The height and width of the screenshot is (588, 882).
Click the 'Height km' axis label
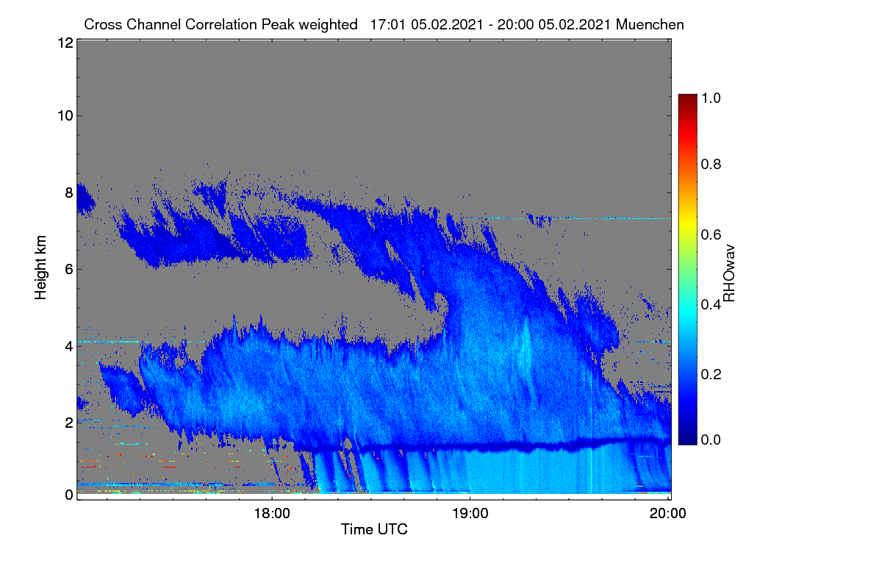pos(41,268)
